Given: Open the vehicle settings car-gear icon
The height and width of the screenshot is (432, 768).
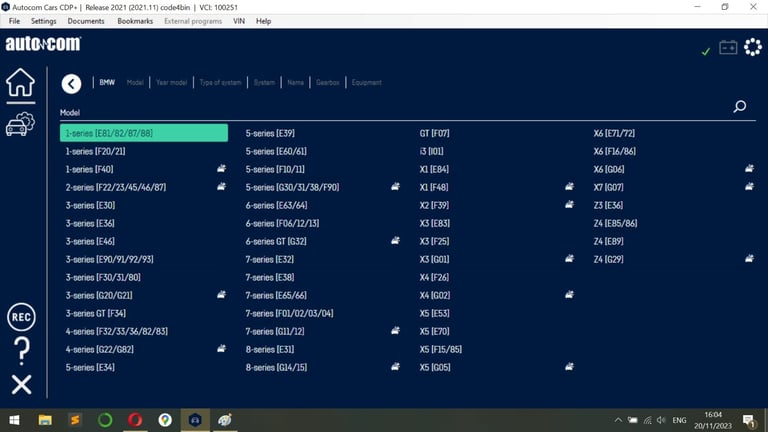Looking at the screenshot, I should tap(20, 124).
